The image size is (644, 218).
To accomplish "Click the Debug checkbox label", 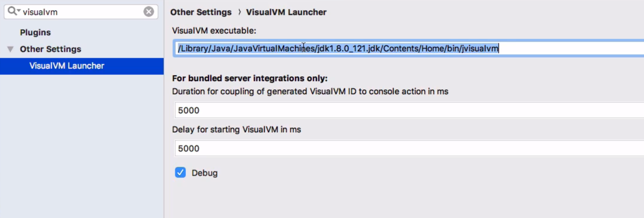I will (x=204, y=173).
